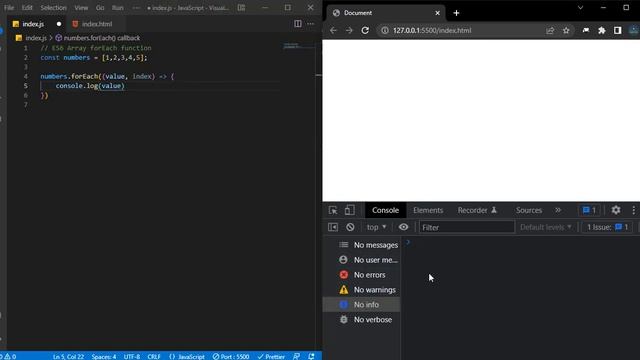Click the console Filter field
This screenshot has height=360, width=640.
coord(467,227)
